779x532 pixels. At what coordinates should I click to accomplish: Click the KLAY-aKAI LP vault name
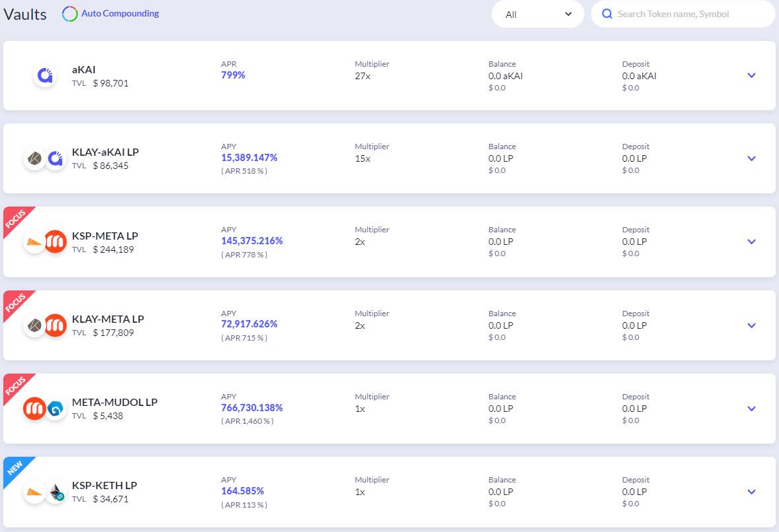pyautogui.click(x=106, y=152)
